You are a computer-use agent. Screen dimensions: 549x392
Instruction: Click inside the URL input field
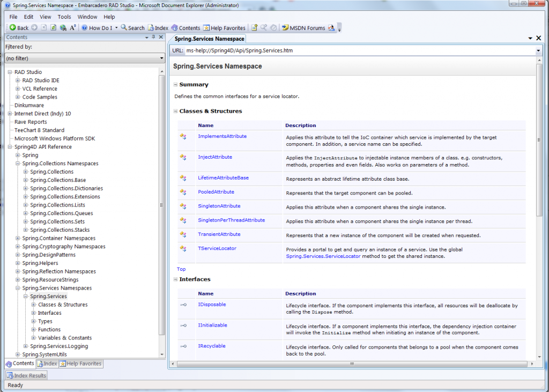322,51
